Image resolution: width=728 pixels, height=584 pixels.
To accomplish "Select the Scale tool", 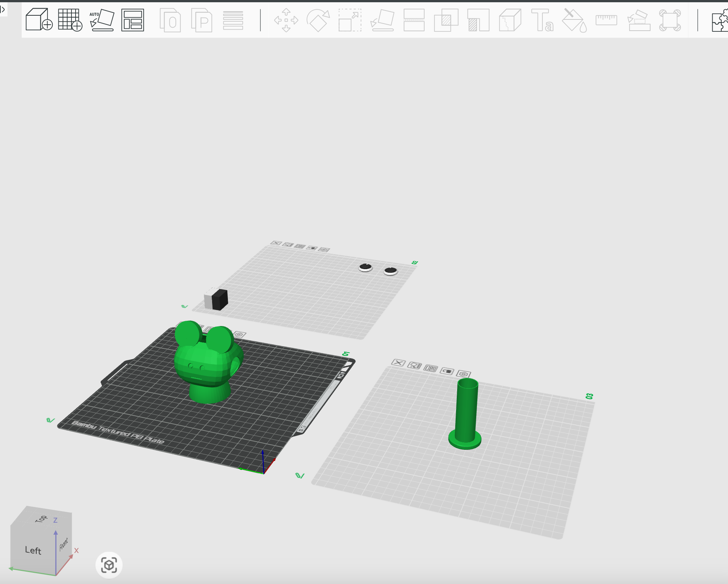I will 350,20.
